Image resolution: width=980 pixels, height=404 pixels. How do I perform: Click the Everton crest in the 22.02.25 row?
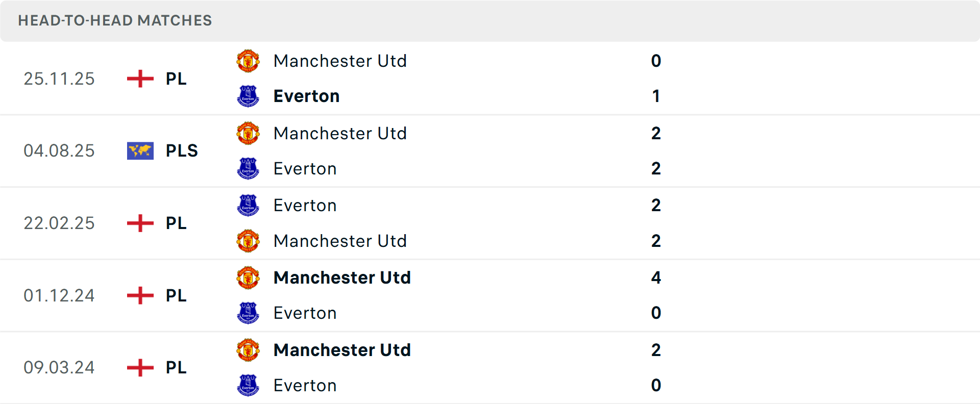pos(248,205)
